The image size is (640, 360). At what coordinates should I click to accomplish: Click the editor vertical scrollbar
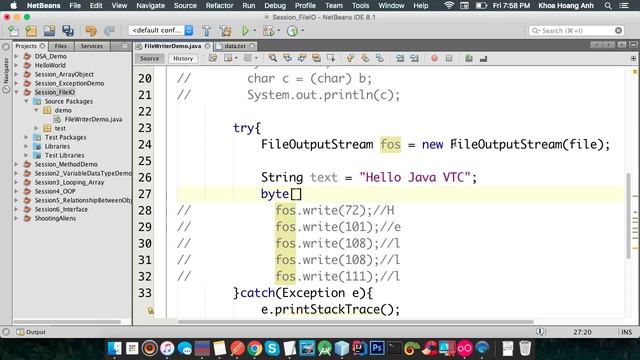point(629,216)
